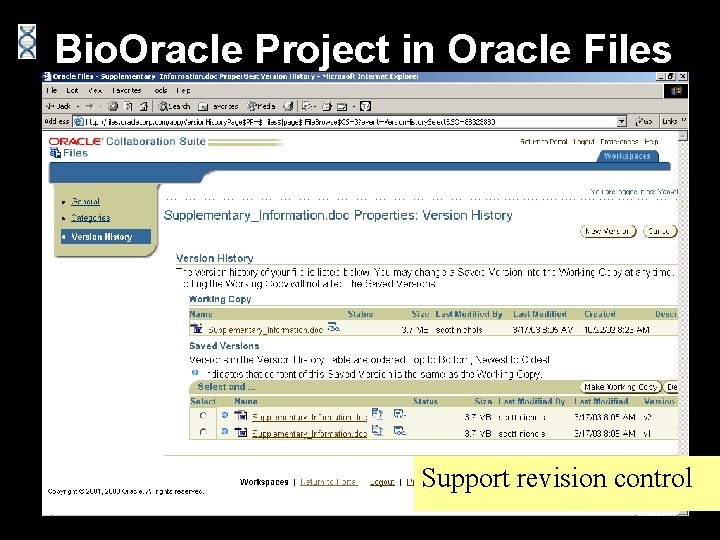This screenshot has width=720, height=540.
Task: Click the v2 row properties icon
Action: coord(399,414)
